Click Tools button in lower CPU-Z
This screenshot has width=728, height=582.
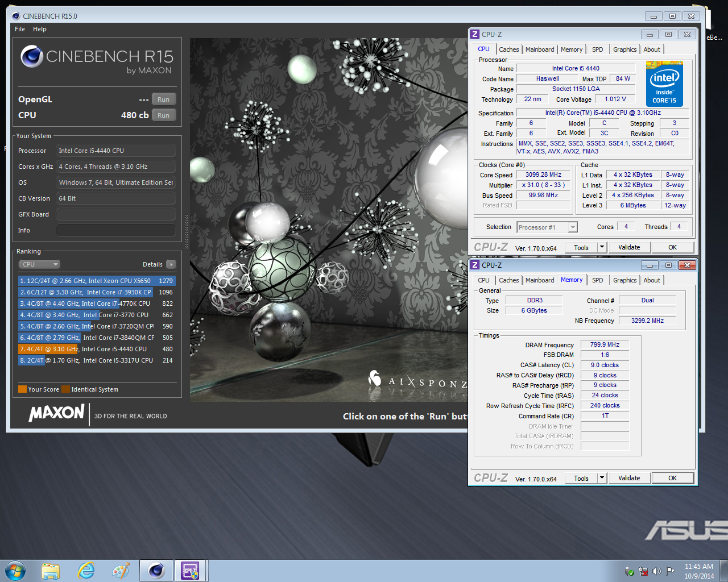tap(581, 478)
